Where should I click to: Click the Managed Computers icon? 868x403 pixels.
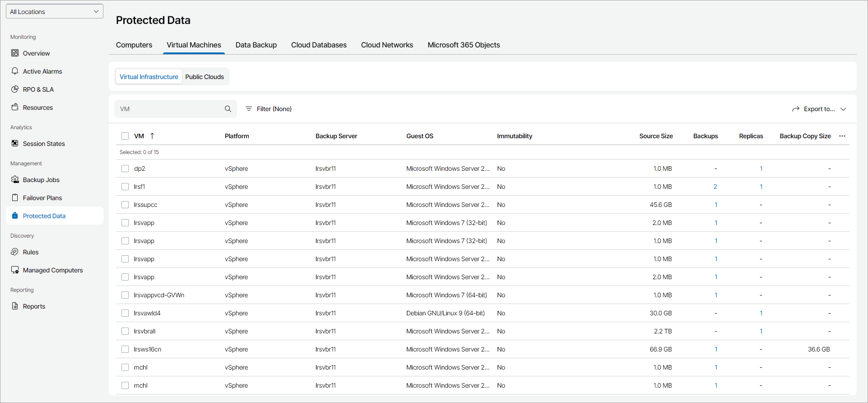pos(15,270)
